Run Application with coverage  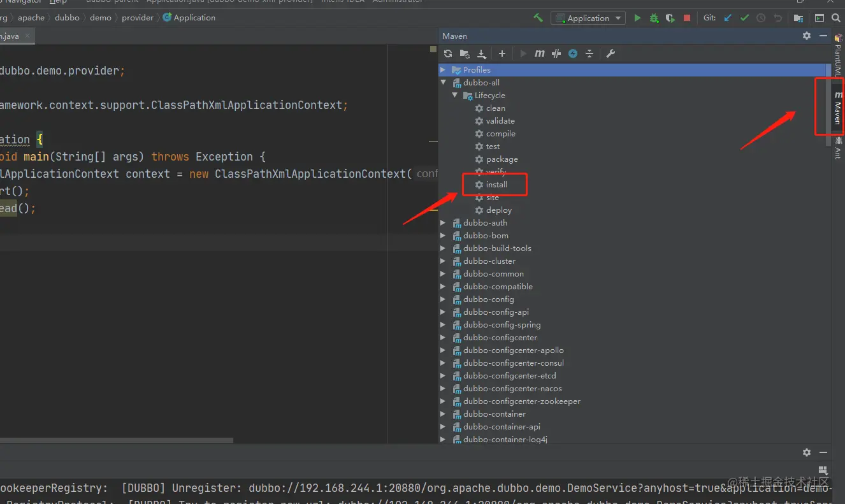[x=670, y=18]
